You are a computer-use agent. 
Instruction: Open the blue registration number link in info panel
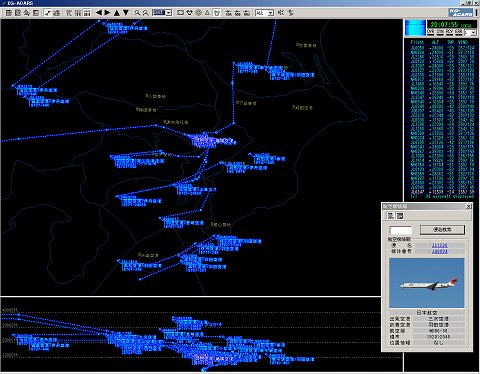(439, 251)
